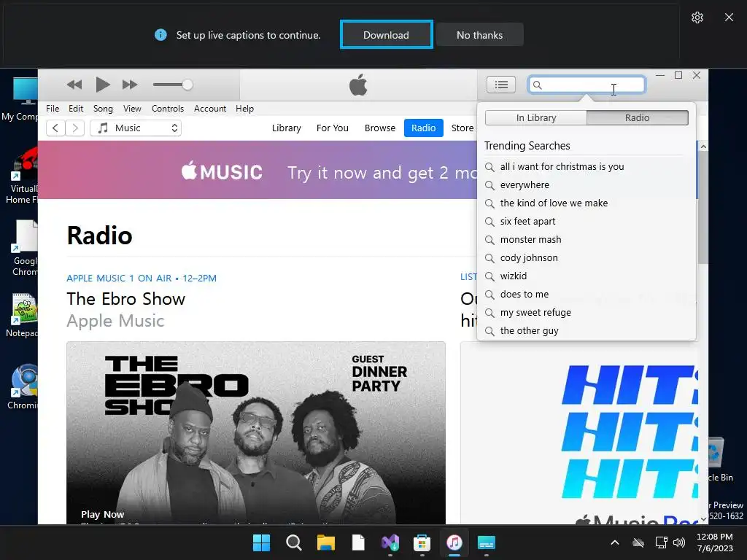Image resolution: width=747 pixels, height=560 pixels.
Task: Open the Account menu
Action: 209,109
